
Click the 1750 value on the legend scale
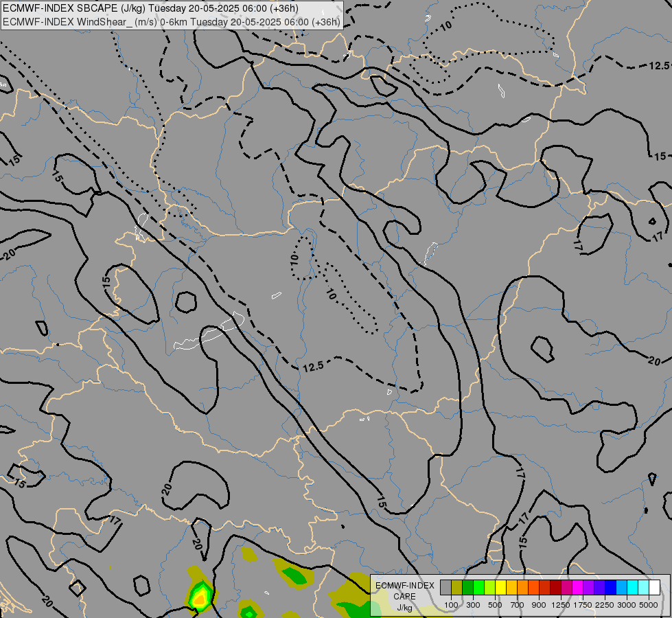point(583,605)
